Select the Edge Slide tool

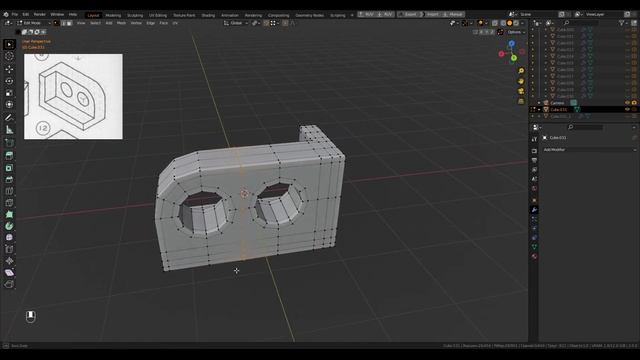(x=9, y=249)
